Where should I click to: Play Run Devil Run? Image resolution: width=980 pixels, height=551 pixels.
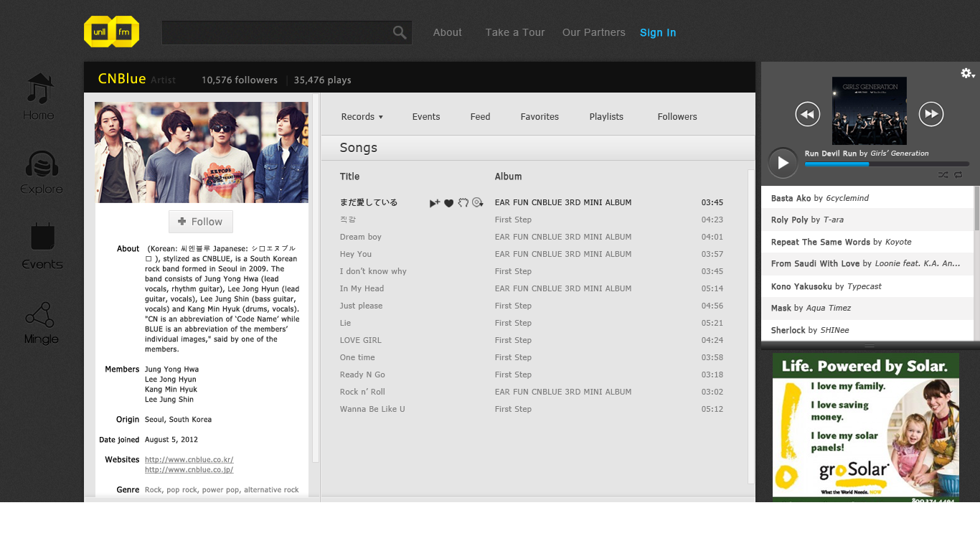(783, 163)
